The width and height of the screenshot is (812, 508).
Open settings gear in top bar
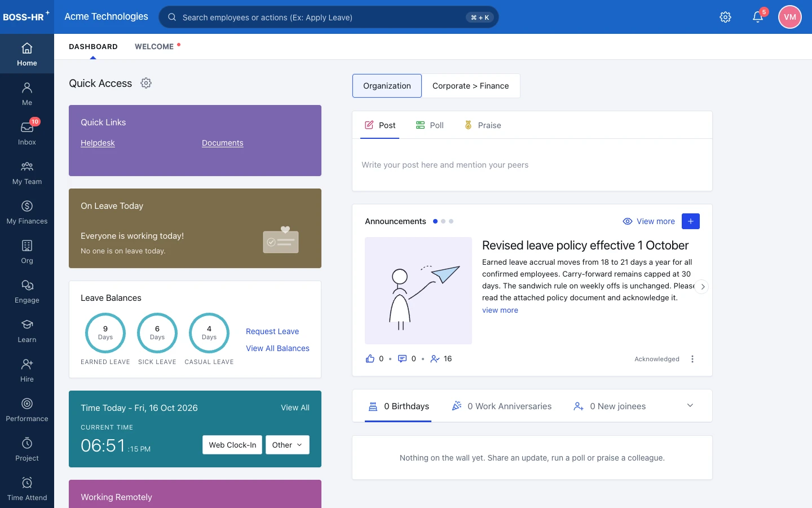726,17
